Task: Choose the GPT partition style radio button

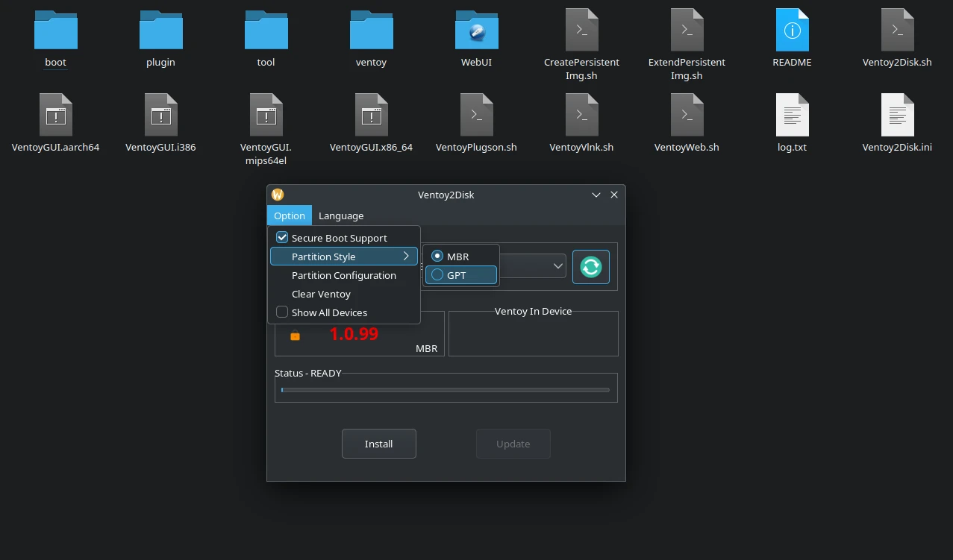Action: tap(437, 275)
